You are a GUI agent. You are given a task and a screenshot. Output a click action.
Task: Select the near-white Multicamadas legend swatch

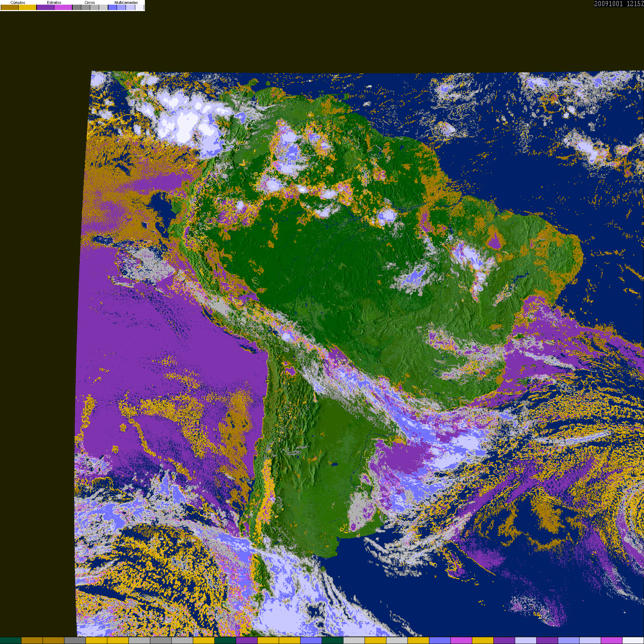140,7
